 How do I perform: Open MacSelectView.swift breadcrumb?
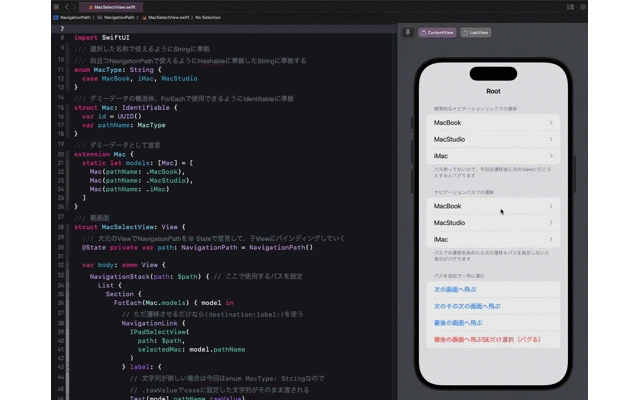tap(165, 18)
